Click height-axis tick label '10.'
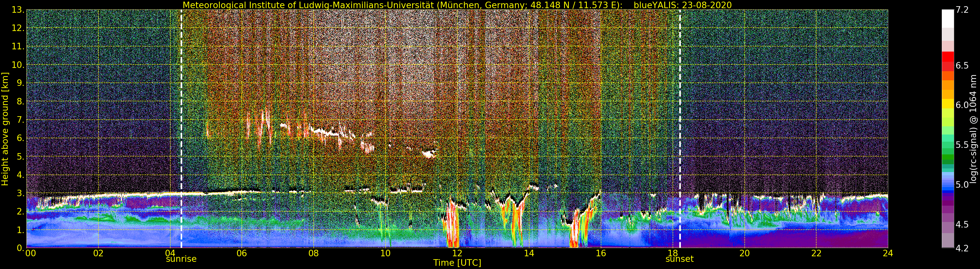980x269 pixels. pos(18,65)
